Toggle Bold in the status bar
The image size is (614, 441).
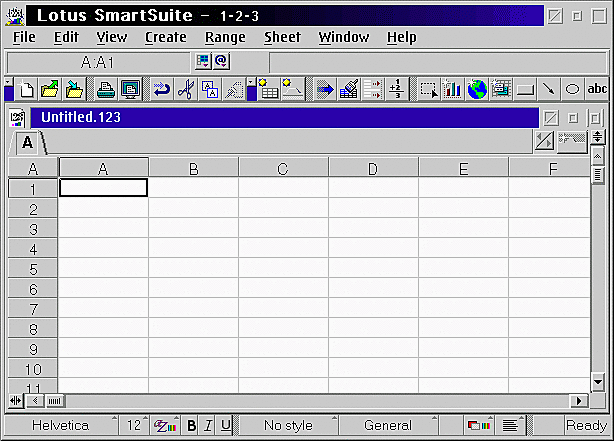click(191, 425)
